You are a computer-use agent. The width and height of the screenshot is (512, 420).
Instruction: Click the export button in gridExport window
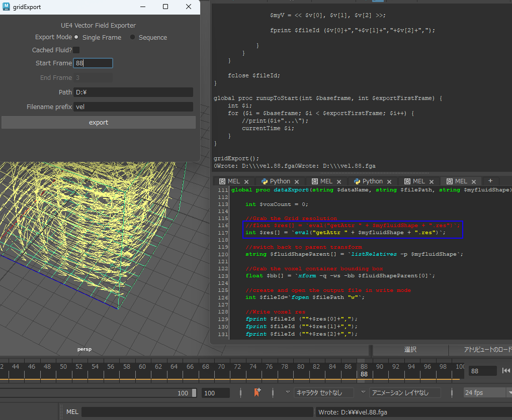[x=99, y=122]
